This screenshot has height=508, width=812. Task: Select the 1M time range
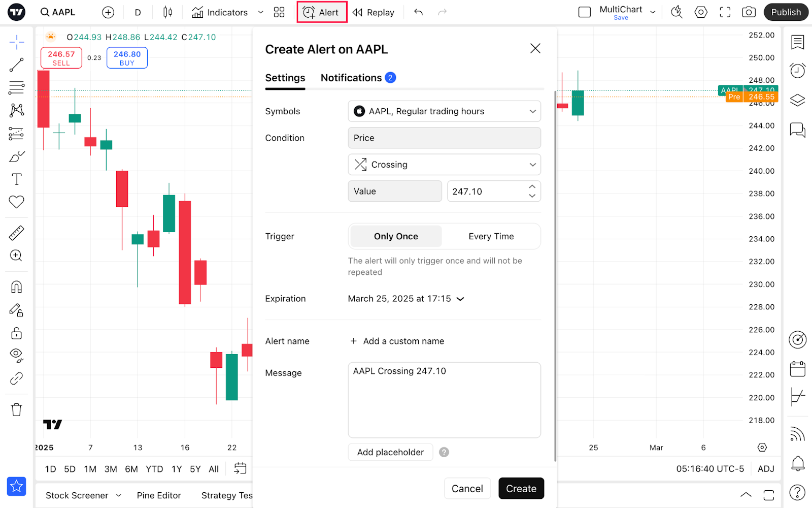coord(90,469)
